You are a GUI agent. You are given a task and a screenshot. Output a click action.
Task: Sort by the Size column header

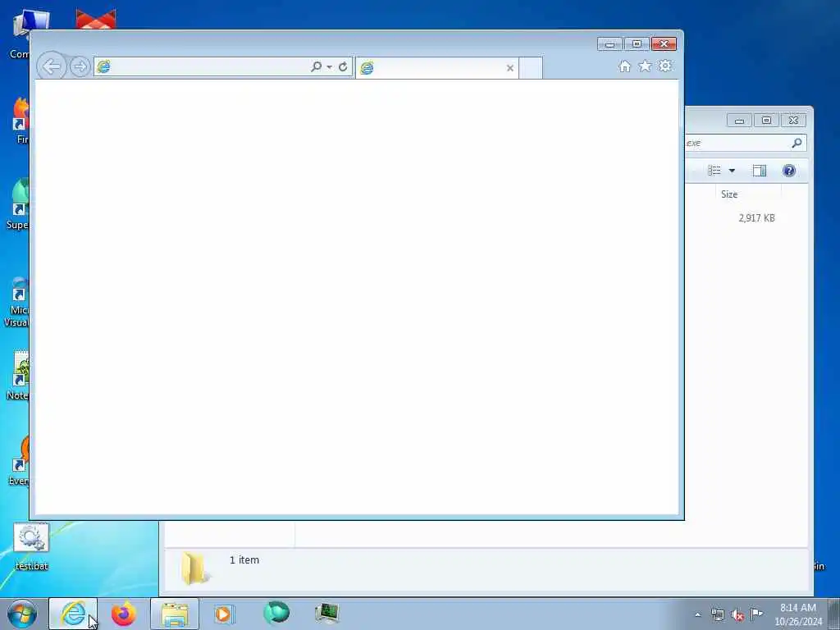748,194
